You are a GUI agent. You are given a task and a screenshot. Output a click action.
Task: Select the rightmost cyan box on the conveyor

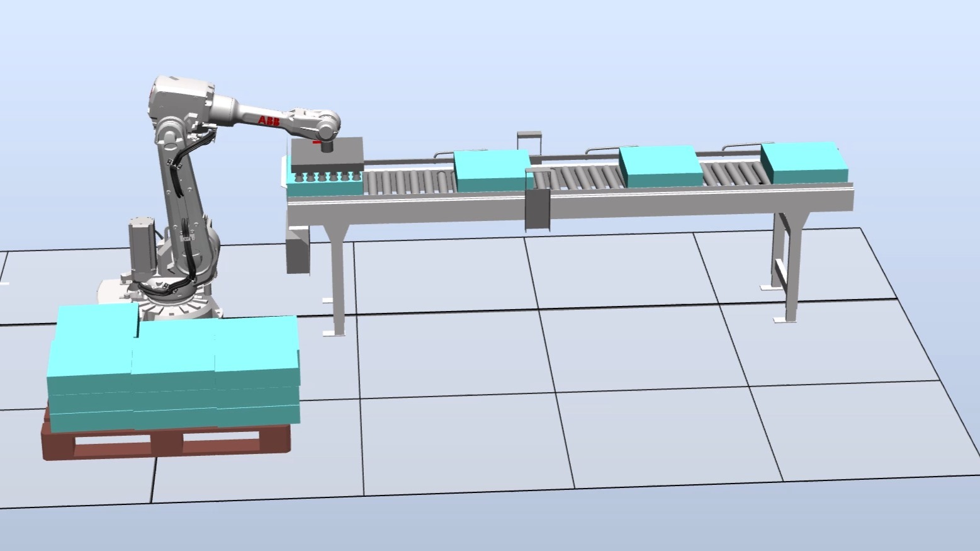(804, 162)
